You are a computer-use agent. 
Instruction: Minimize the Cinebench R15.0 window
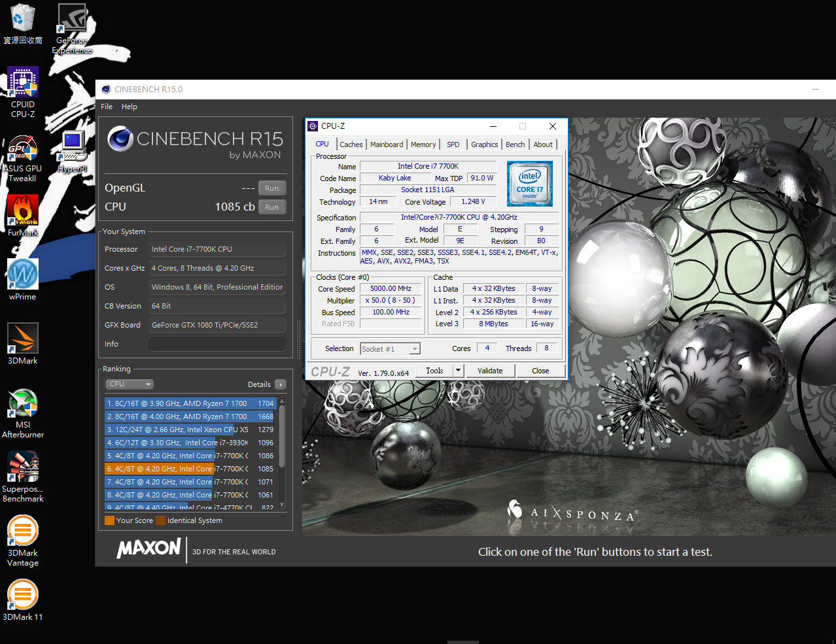816,89
